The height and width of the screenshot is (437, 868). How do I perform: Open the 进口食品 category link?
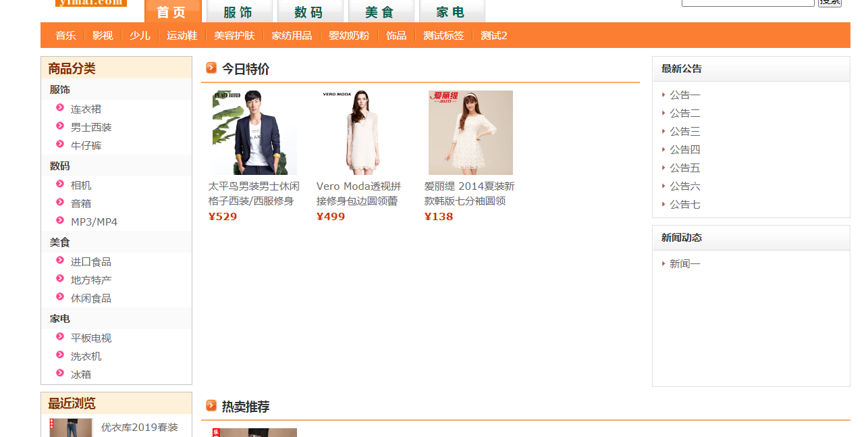(91, 261)
